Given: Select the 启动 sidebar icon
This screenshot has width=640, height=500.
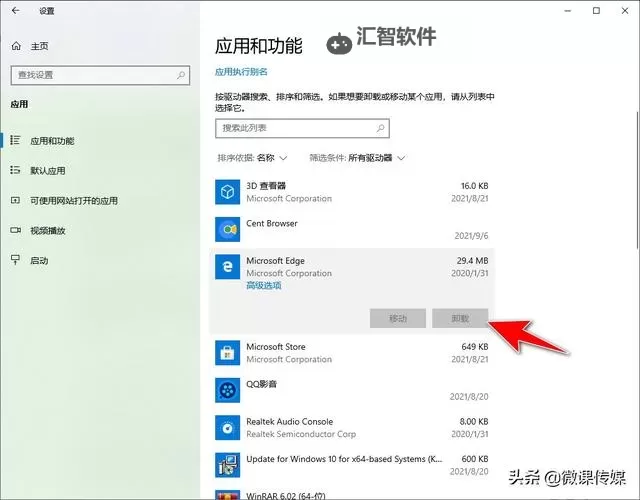Looking at the screenshot, I should (15, 260).
